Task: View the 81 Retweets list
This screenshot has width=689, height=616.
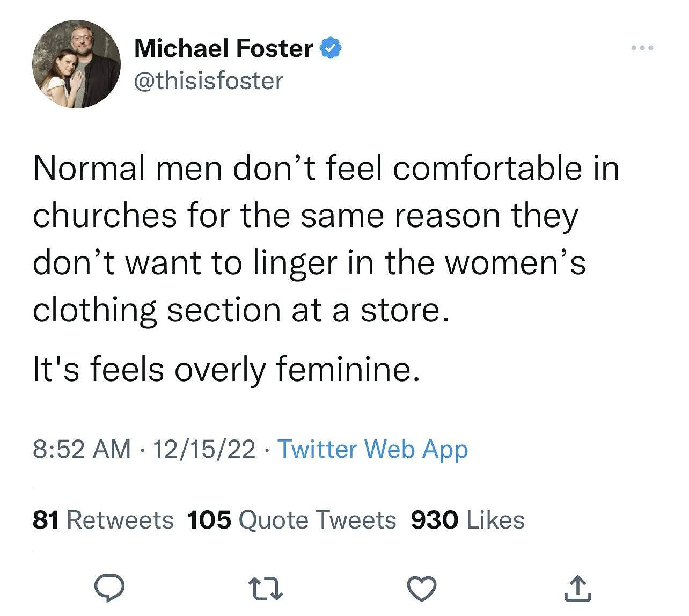Action: pos(103,520)
